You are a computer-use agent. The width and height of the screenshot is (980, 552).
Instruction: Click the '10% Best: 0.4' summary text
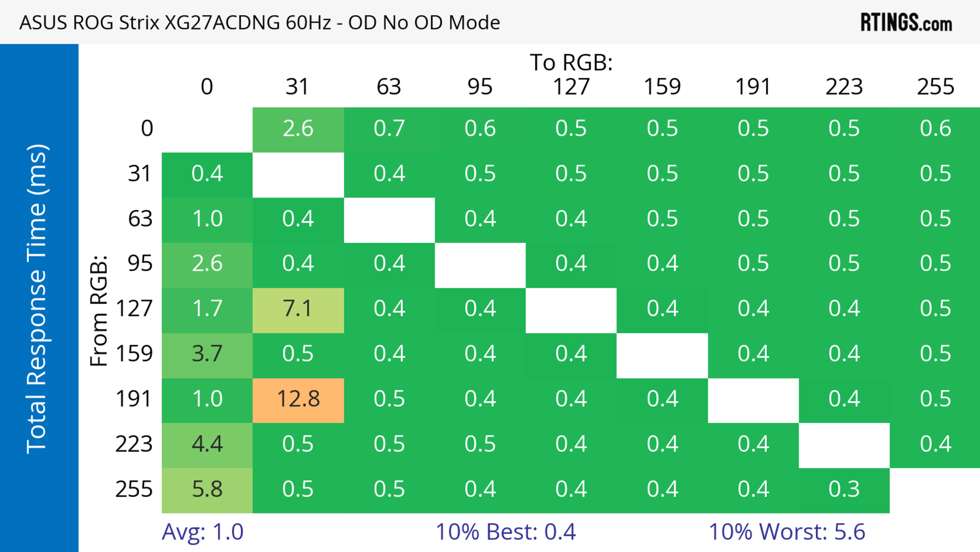(x=506, y=532)
